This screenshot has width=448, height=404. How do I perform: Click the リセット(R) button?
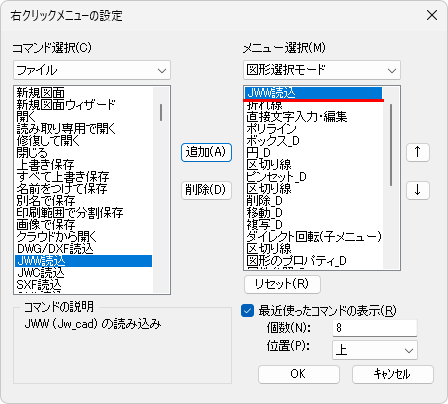282,284
